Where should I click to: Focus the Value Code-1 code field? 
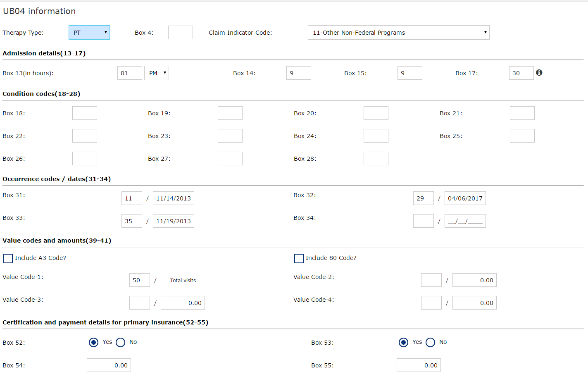140,280
